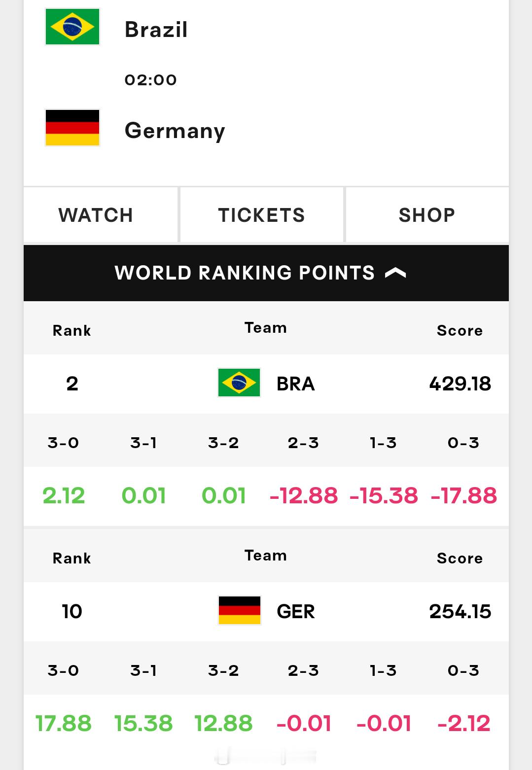
Task: Open the TICKETS tab
Action: point(262,215)
